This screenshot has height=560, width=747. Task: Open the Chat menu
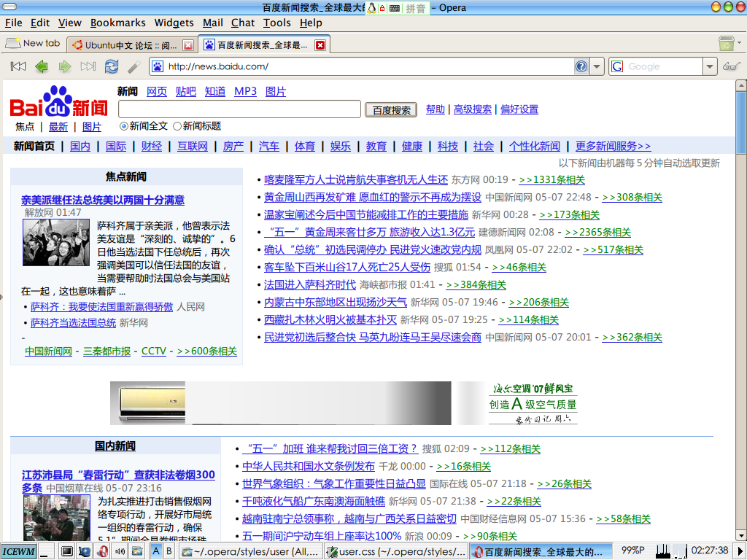coord(243,23)
